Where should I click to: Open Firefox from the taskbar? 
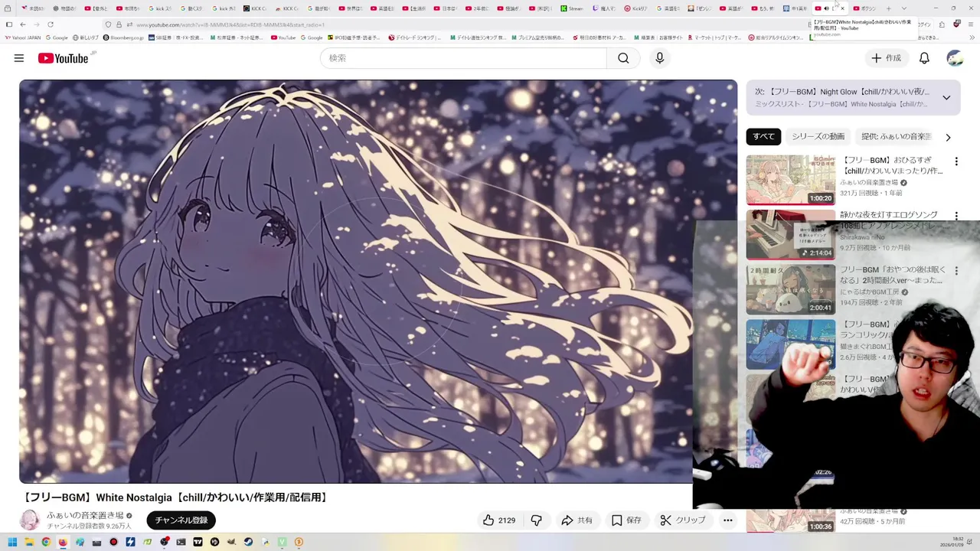63,542
